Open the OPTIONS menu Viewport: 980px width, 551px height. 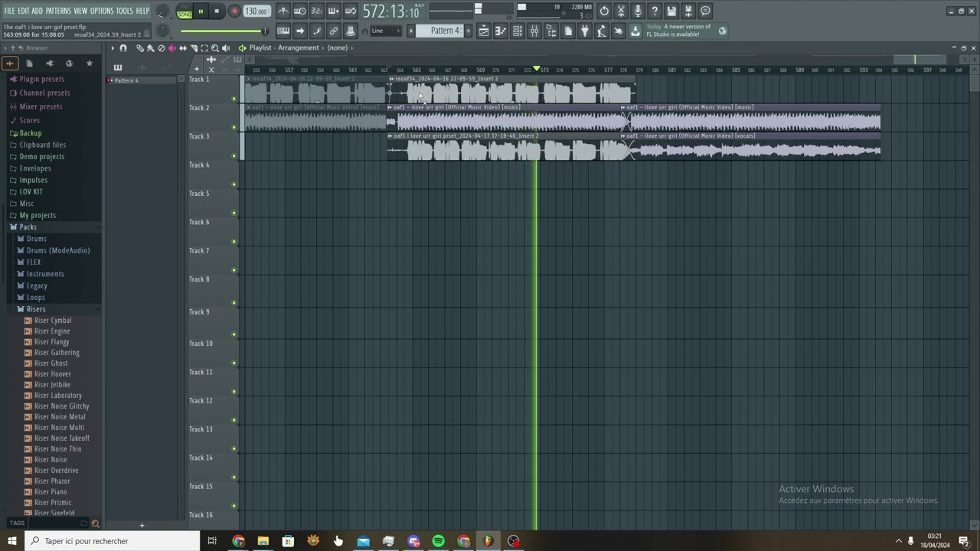[102, 11]
